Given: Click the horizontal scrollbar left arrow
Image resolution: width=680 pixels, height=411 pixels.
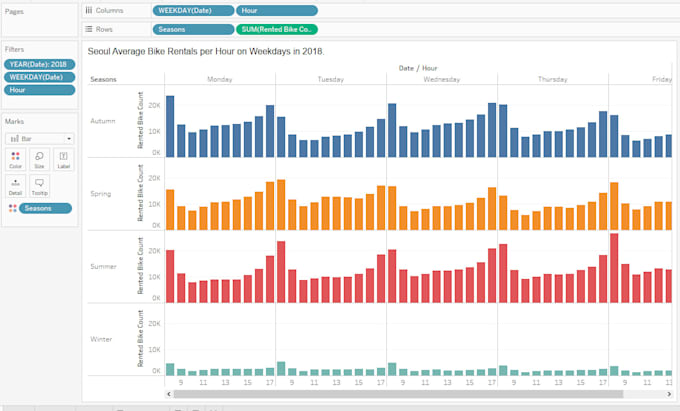Looking at the screenshot, I should pos(169,394).
